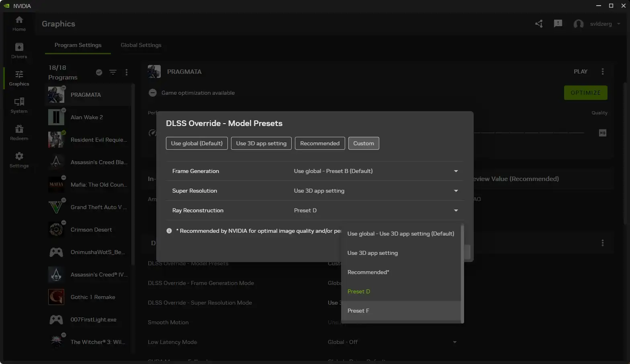Open the programs list more-options menu
The image size is (630, 364).
coord(127,72)
